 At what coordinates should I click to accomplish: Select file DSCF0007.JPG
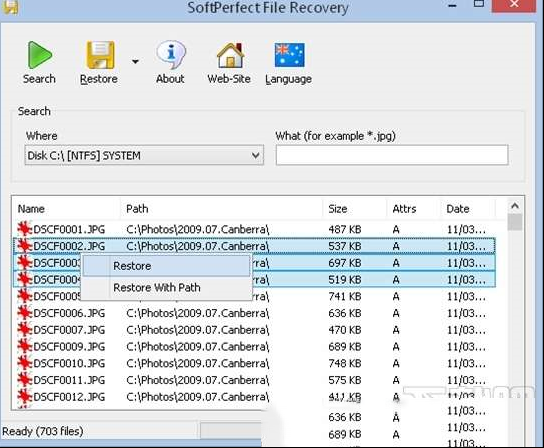(69, 330)
